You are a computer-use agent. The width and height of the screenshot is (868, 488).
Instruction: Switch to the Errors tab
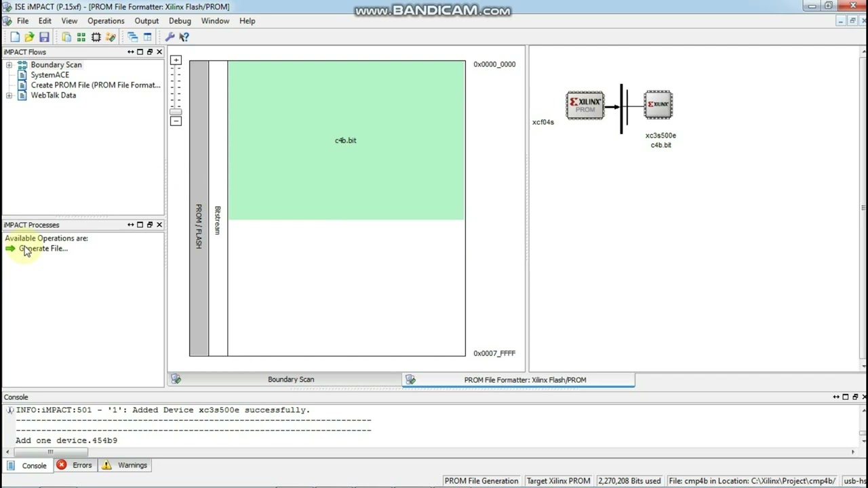coord(75,466)
